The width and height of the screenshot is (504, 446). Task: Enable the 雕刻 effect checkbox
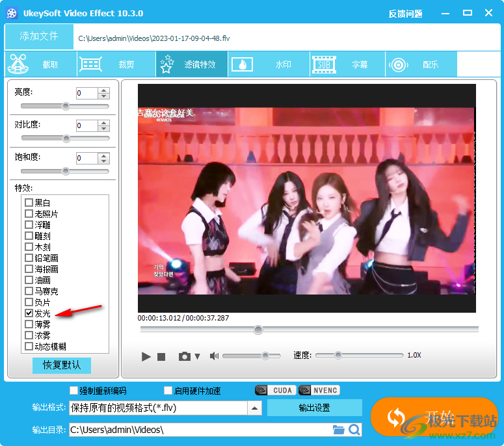coord(29,235)
